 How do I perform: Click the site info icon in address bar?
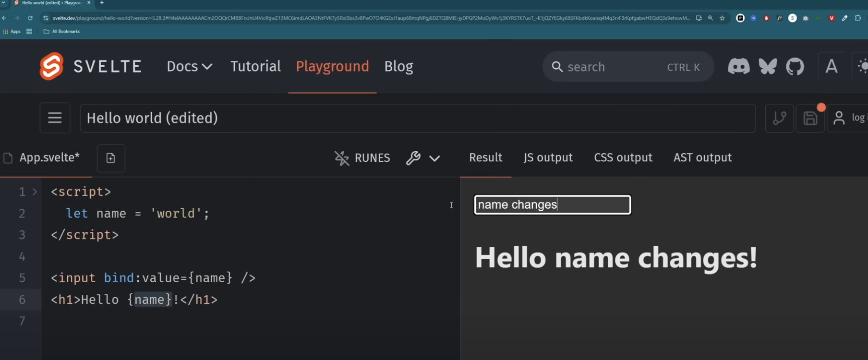(46, 18)
